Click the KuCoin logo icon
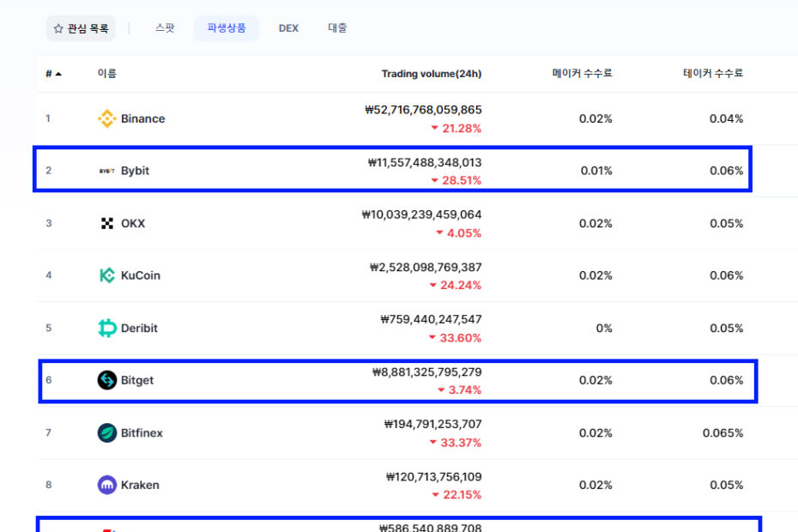Image resolution: width=798 pixels, height=532 pixels. pos(107,275)
